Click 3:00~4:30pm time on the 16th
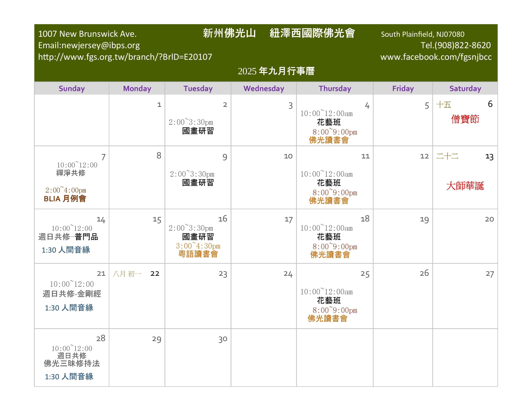This screenshot has width=532, height=411. click(x=198, y=246)
